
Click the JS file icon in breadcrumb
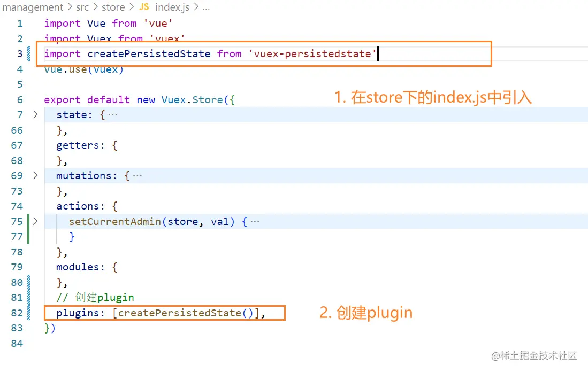tap(144, 7)
